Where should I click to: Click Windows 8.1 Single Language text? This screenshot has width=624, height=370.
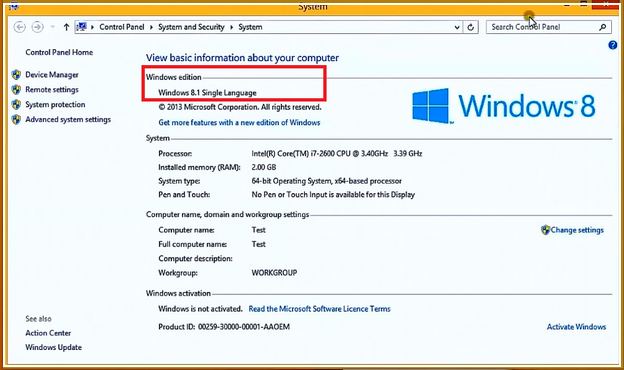click(x=207, y=93)
